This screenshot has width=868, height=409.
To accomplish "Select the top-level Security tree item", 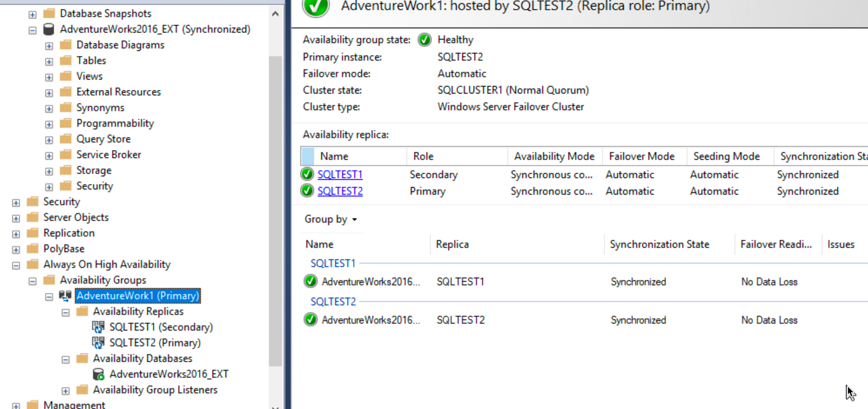I will 62,201.
